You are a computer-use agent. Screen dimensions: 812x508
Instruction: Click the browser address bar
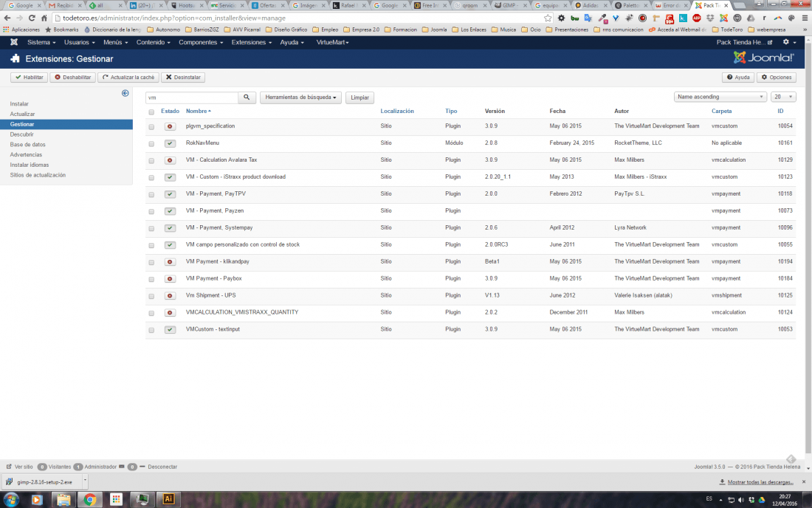point(297,18)
